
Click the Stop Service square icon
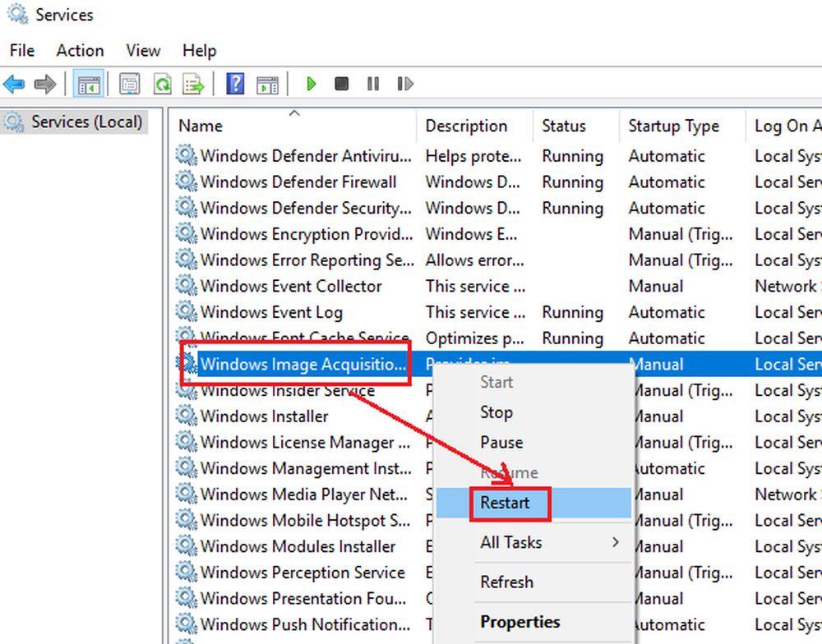[x=342, y=84]
